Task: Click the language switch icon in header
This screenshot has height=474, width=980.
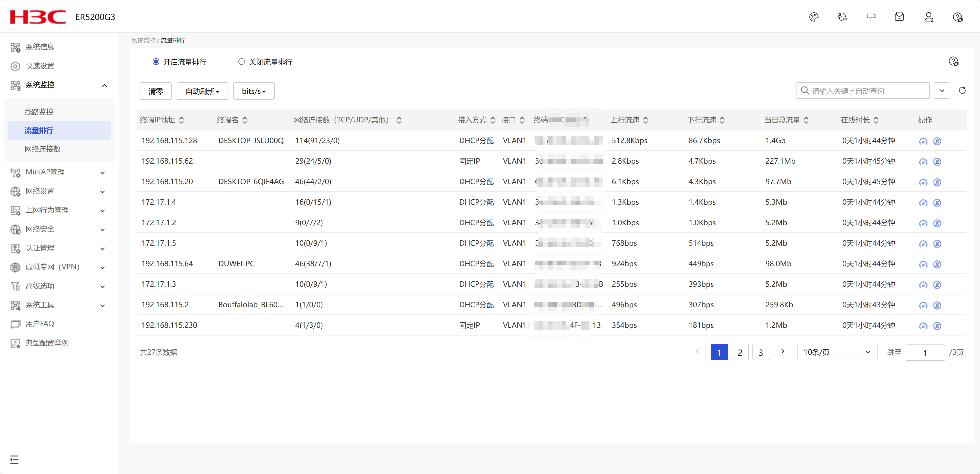Action: (x=842, y=17)
